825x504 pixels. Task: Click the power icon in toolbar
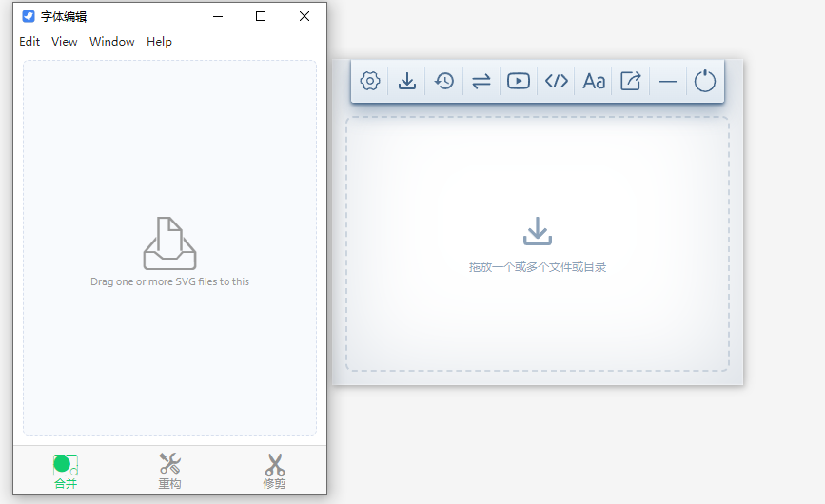pos(705,81)
